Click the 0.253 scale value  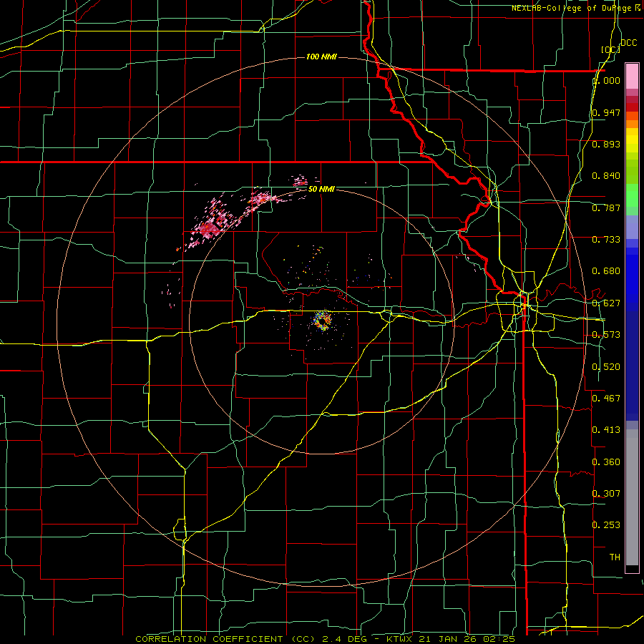click(606, 525)
